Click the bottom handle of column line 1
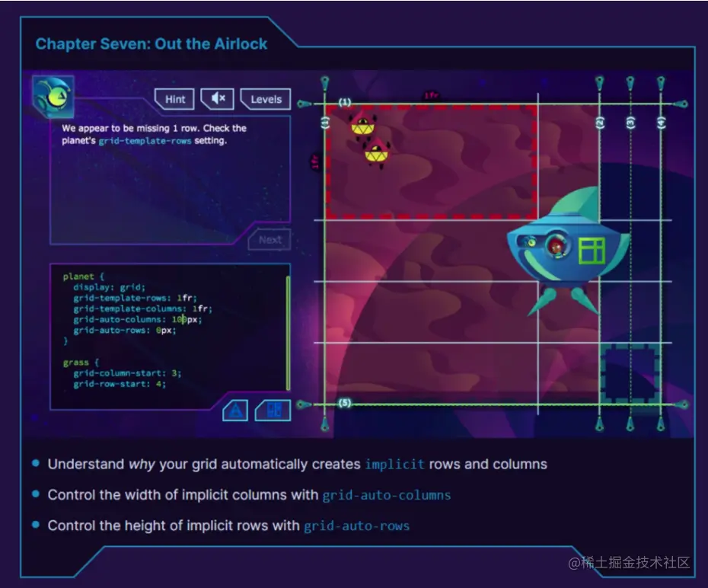Image resolution: width=708 pixels, height=588 pixels. 324,424
